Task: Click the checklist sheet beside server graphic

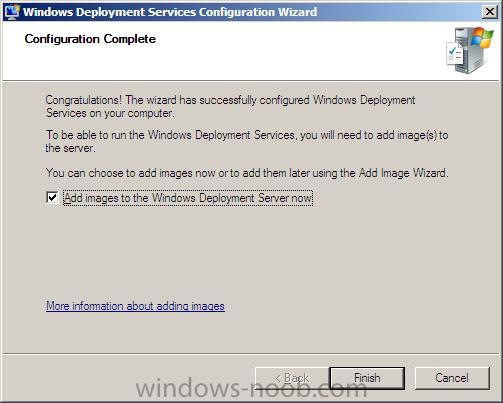Action: tap(454, 53)
